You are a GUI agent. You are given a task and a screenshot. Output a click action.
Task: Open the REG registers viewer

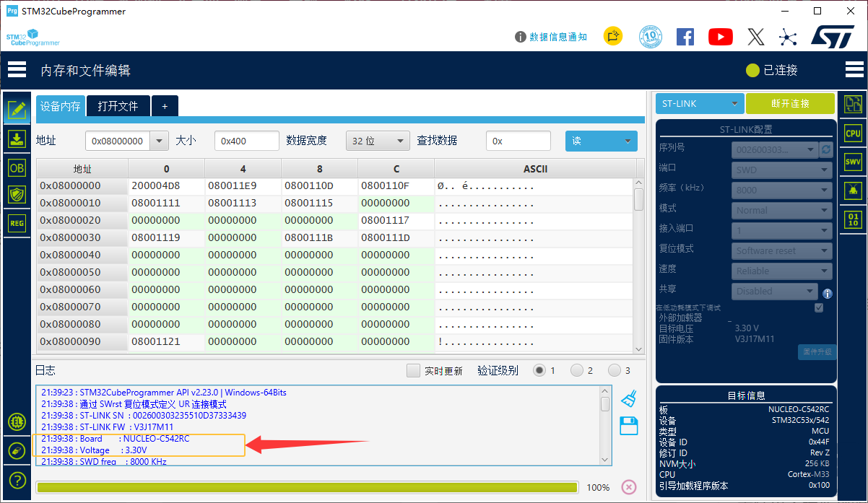point(17,223)
